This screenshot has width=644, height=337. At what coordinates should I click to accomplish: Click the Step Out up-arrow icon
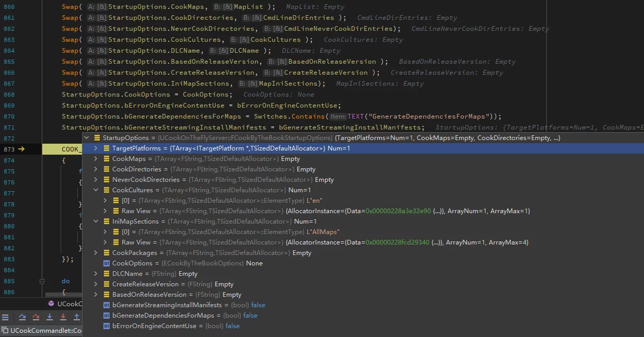click(x=77, y=317)
